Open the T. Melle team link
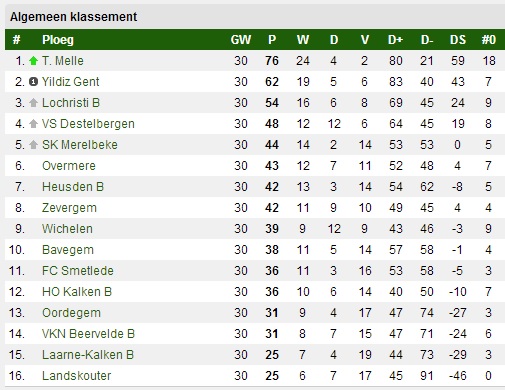 point(63,61)
